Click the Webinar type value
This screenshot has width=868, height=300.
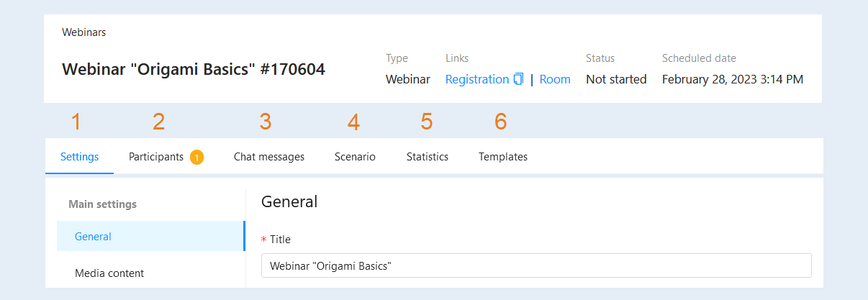[x=408, y=79]
